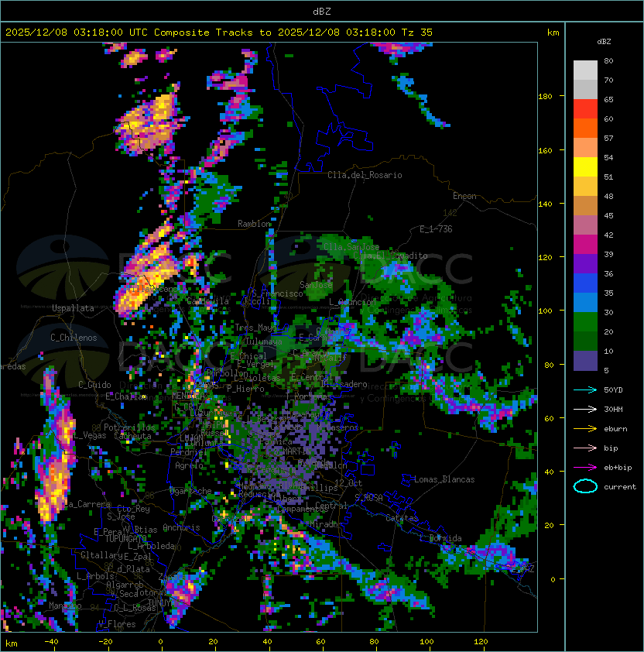Viewport: 644px width, 652px height.
Task: Click the dBZ title at window top
Action: pyautogui.click(x=322, y=12)
